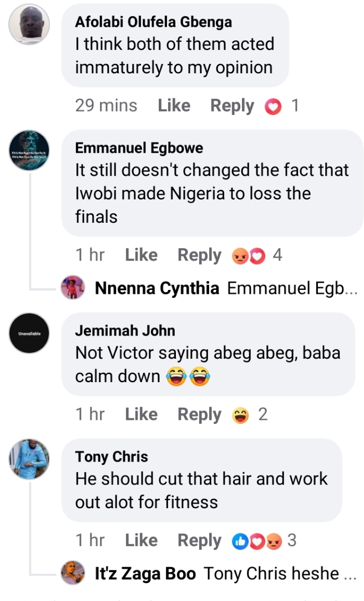Like Jemimah John's comment
This screenshot has height=601, width=364.
(141, 414)
